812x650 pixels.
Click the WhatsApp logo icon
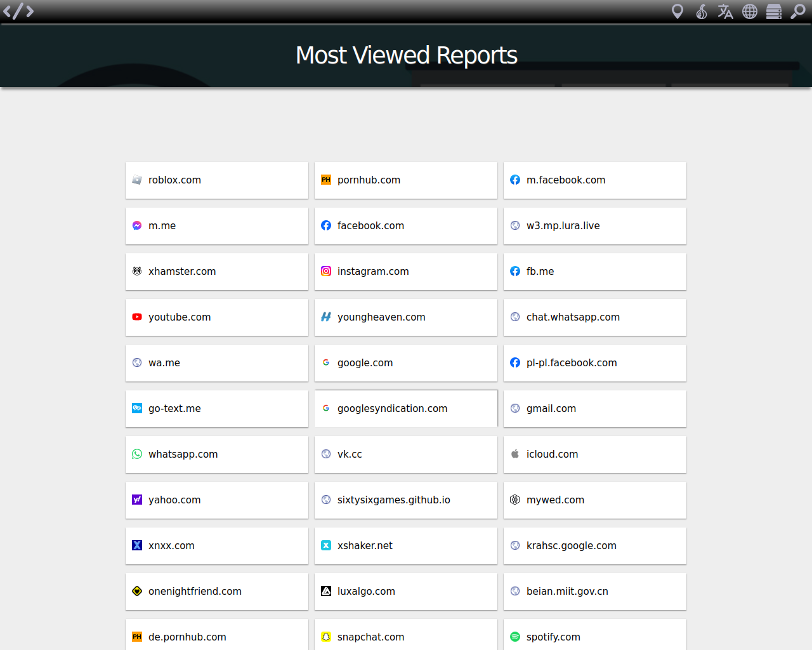137,454
